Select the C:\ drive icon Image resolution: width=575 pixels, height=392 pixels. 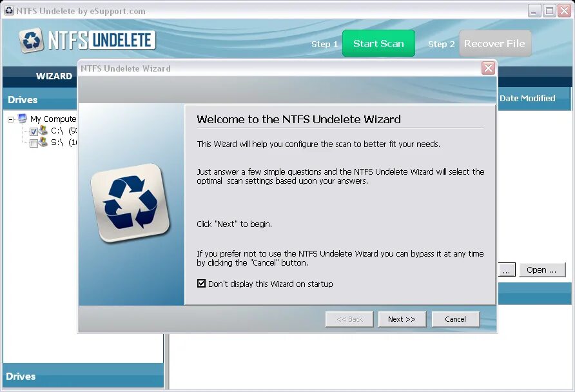pos(43,130)
